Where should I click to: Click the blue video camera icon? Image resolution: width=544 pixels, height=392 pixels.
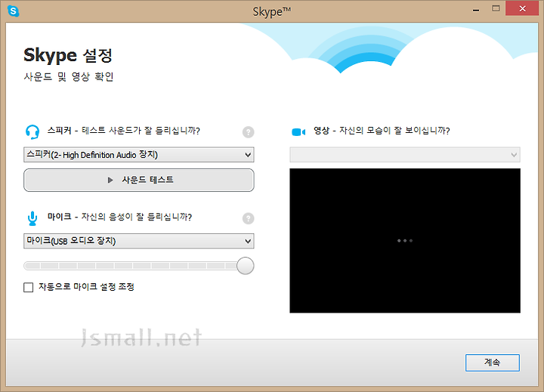click(298, 132)
